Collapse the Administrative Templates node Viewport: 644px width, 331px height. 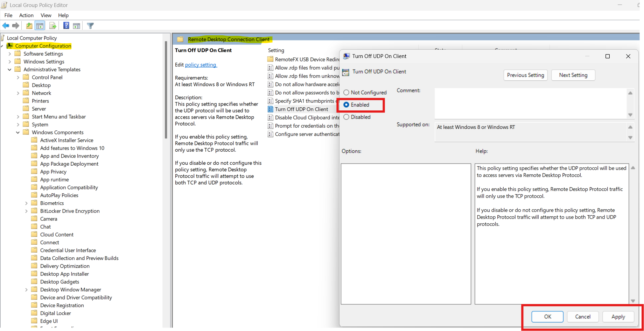click(10, 70)
